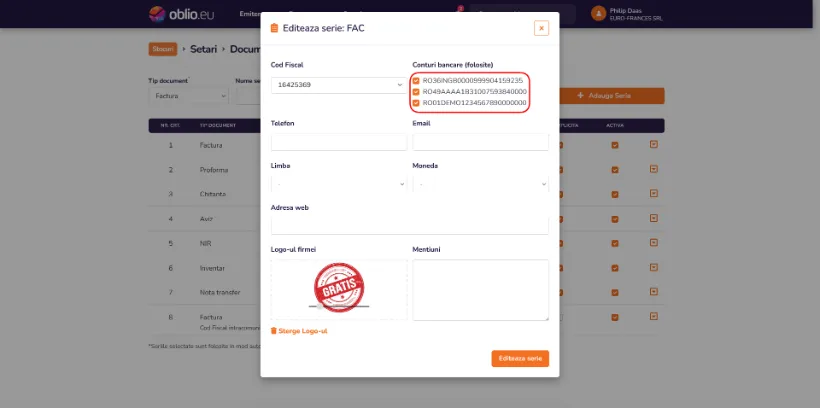The height and width of the screenshot is (408, 820).
Task: Click the Editeaza serie submit button
Action: pos(520,358)
